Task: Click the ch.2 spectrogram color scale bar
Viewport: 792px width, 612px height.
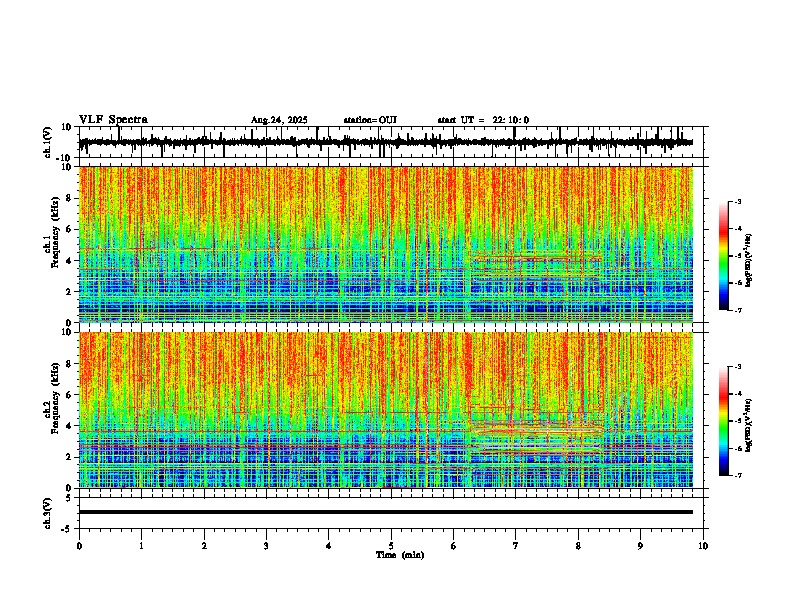Action: click(723, 421)
